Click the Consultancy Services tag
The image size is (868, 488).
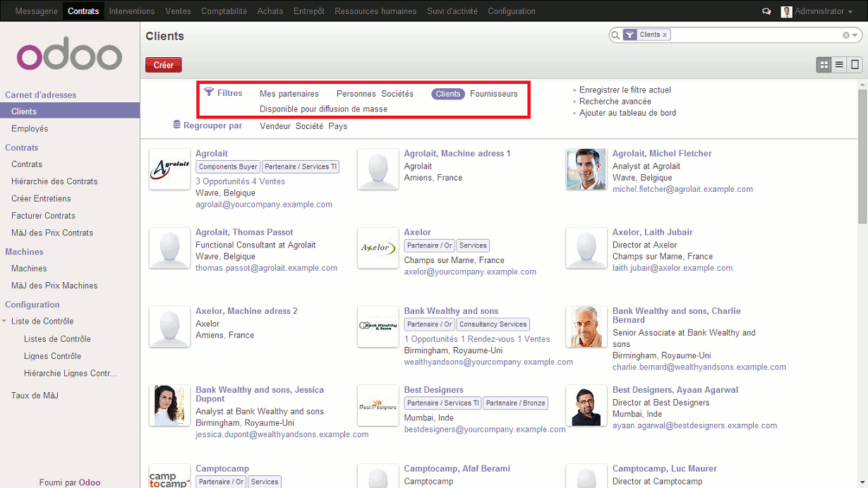pyautogui.click(x=493, y=324)
